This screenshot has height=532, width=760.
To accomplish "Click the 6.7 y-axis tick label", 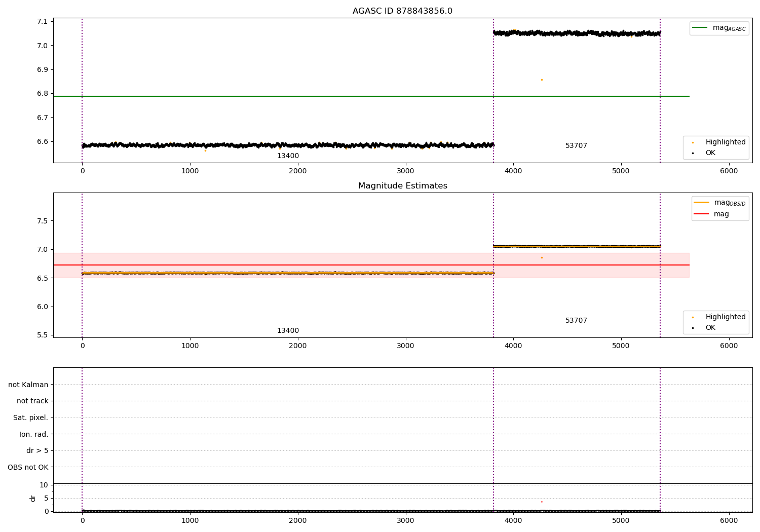I will 42,118.
